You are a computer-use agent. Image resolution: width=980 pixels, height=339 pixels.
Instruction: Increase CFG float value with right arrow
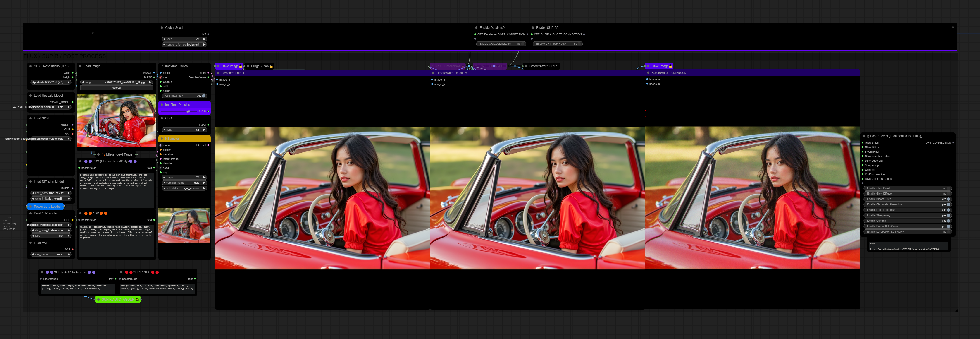204,130
